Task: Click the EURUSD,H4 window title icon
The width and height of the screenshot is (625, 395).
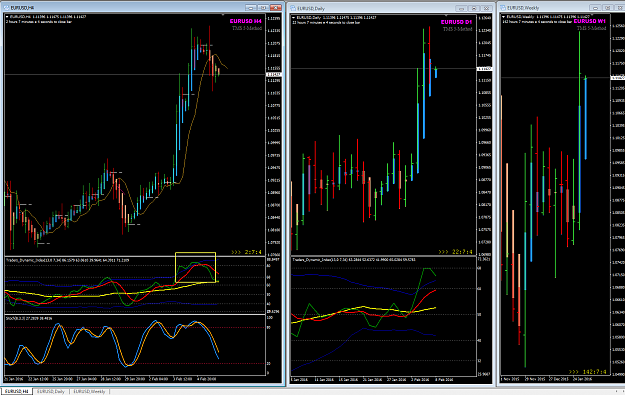Action: pyautogui.click(x=6, y=8)
